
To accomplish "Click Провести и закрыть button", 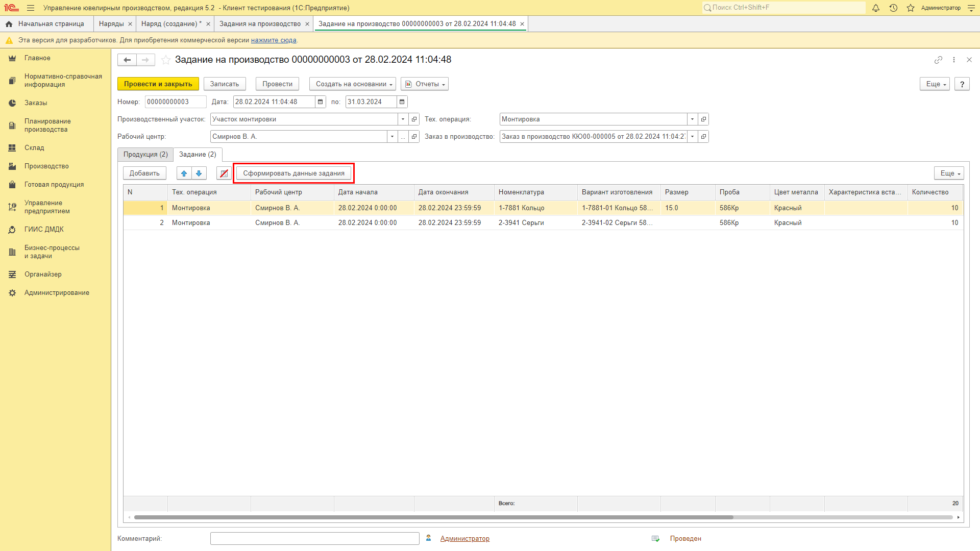I will pos(158,84).
